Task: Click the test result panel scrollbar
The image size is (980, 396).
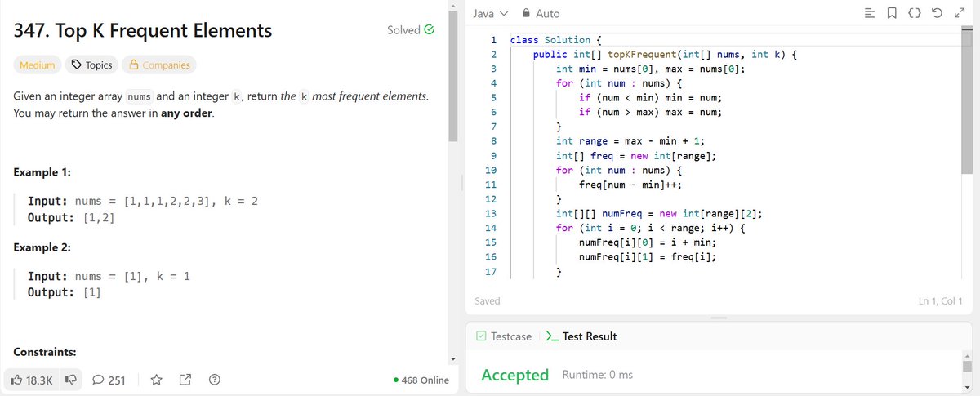Action: 967,365
